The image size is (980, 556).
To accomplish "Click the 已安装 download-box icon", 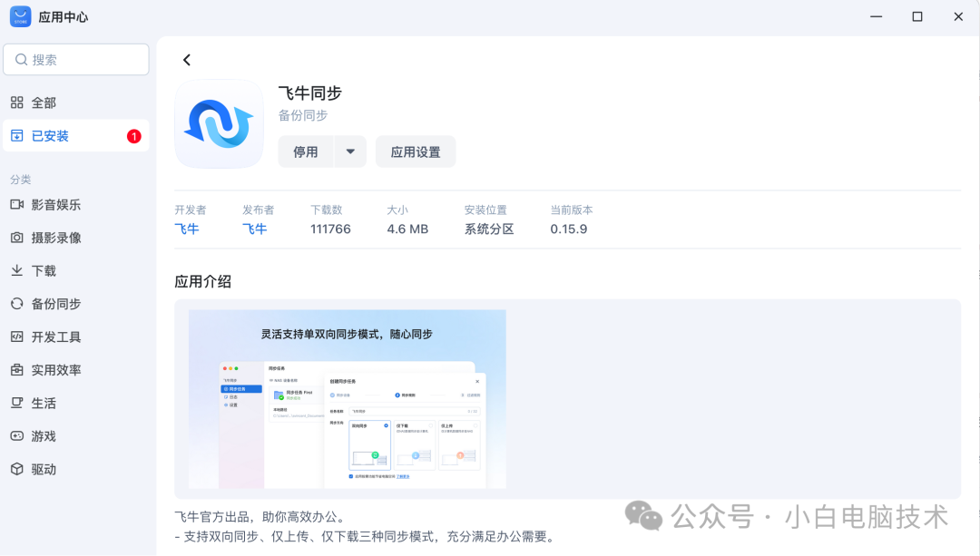I will point(17,135).
